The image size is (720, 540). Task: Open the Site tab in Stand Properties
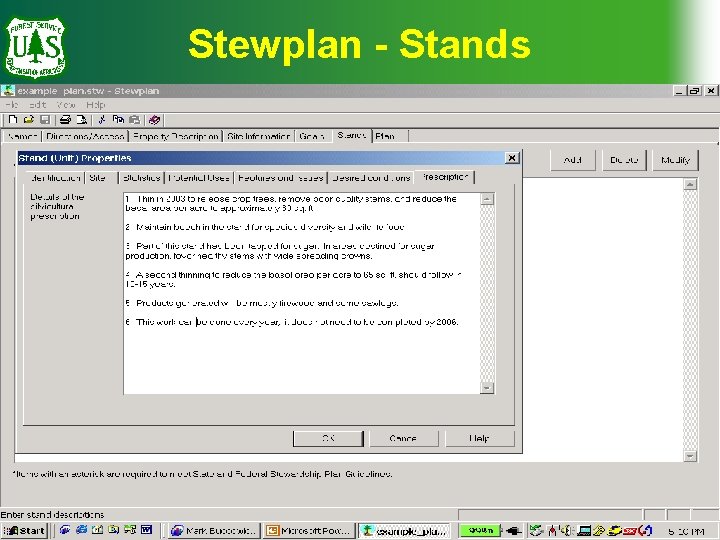[x=101, y=178]
